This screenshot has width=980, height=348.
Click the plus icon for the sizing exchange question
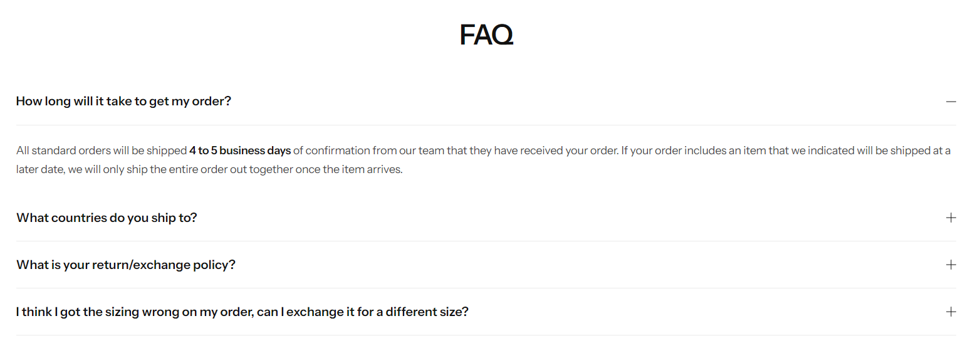pos(951,312)
